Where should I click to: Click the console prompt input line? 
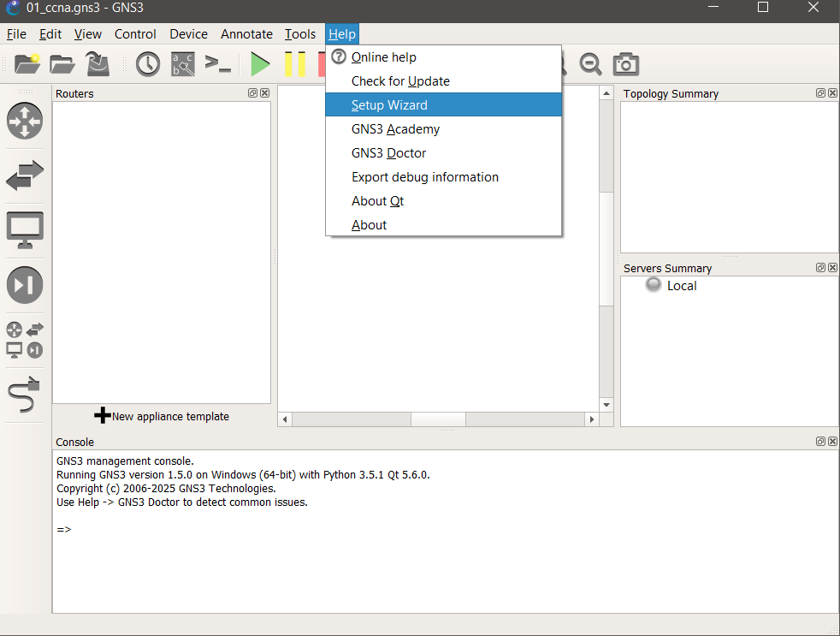(445, 529)
